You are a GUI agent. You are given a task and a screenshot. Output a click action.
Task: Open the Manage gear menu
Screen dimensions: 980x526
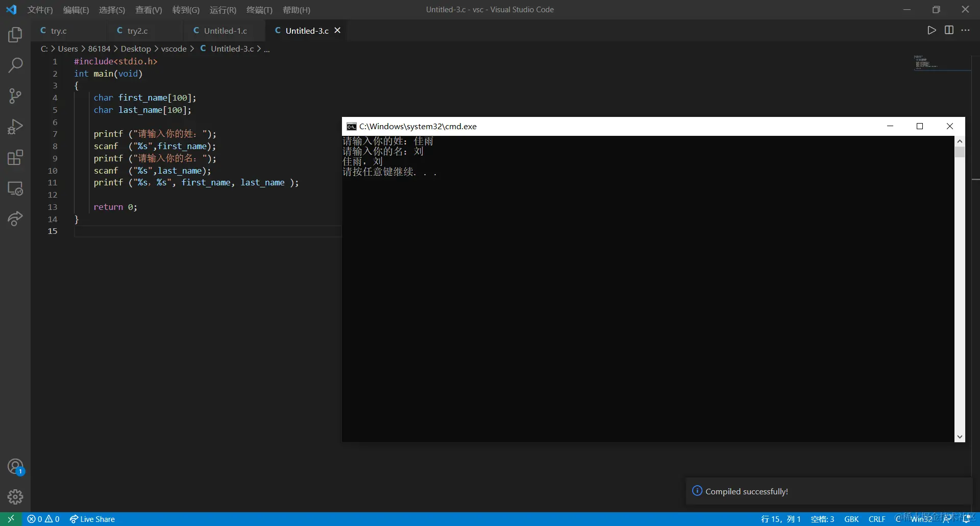point(15,497)
